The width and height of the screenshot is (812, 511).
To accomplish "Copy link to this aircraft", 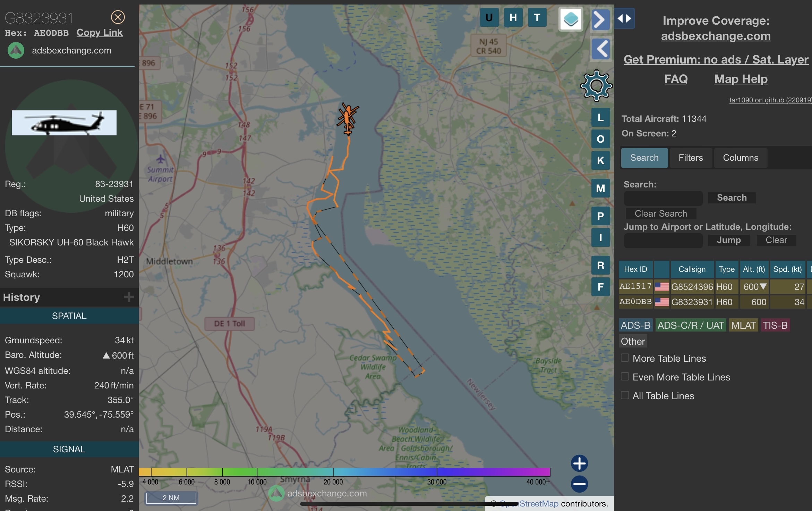I will point(100,33).
